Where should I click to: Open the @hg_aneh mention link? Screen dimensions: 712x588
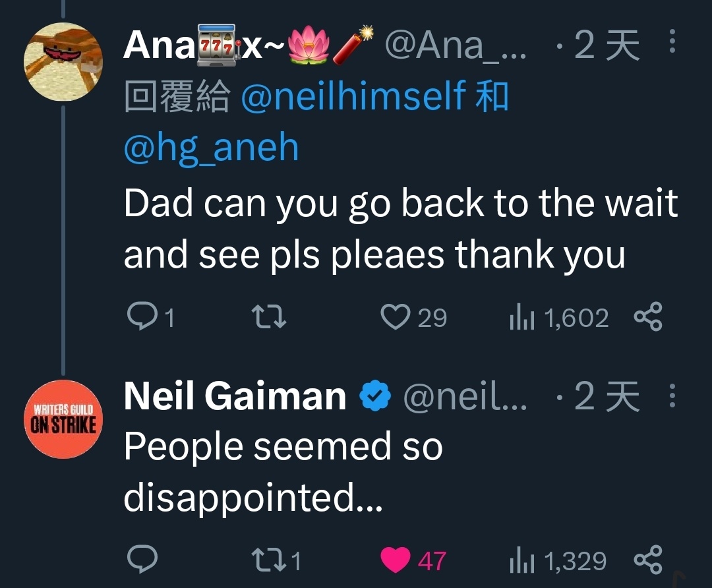[211, 147]
